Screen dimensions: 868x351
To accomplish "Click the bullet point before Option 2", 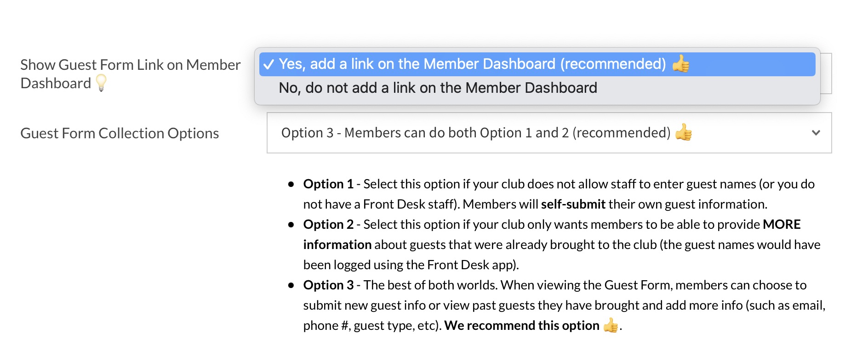I will click(291, 225).
